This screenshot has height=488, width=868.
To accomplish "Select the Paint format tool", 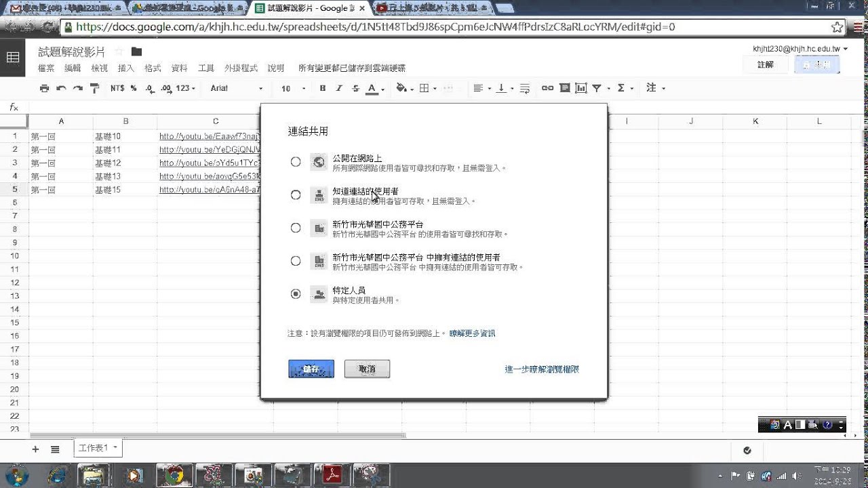I will (94, 88).
